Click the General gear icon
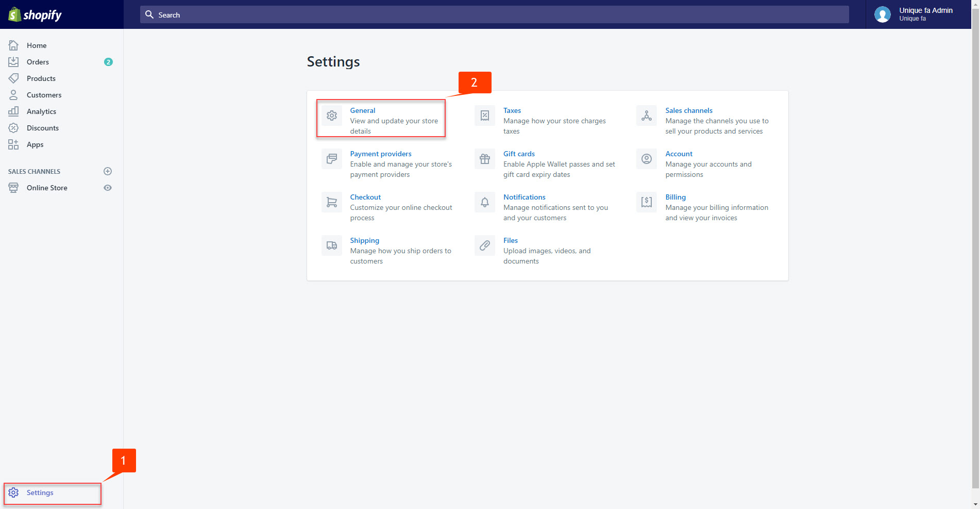This screenshot has width=980, height=509. pyautogui.click(x=332, y=116)
